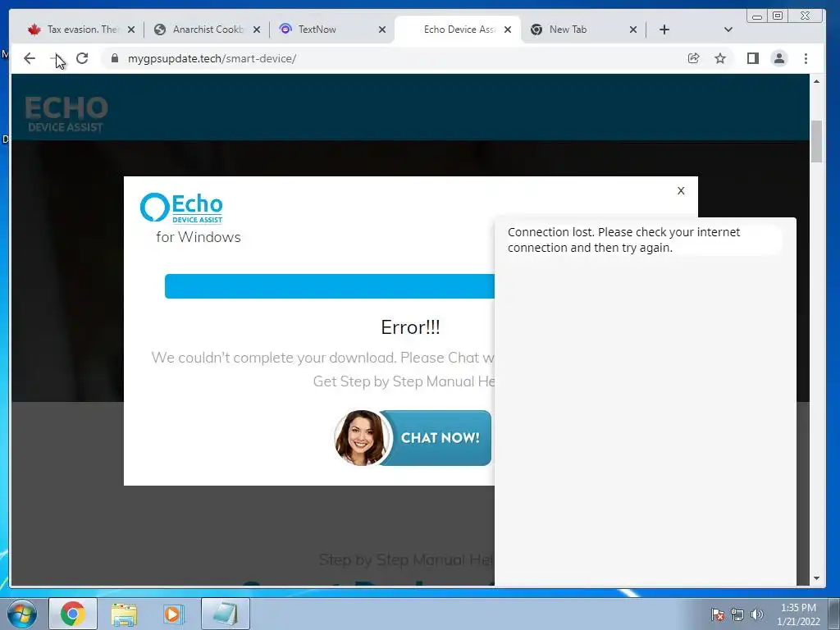840x630 pixels.
Task: Click the volume speaker icon
Action: tap(757, 614)
